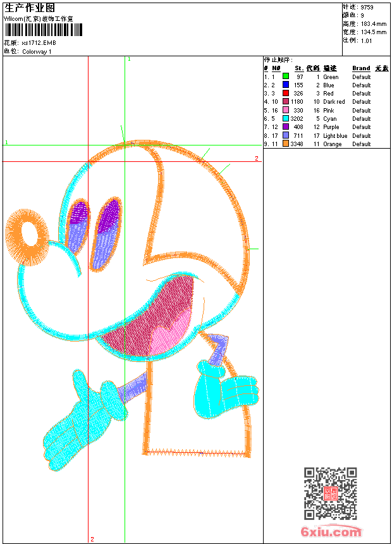The width and height of the screenshot is (392, 544).
Task: Click the 'Wilcom' studio name line
Action: click(39, 19)
